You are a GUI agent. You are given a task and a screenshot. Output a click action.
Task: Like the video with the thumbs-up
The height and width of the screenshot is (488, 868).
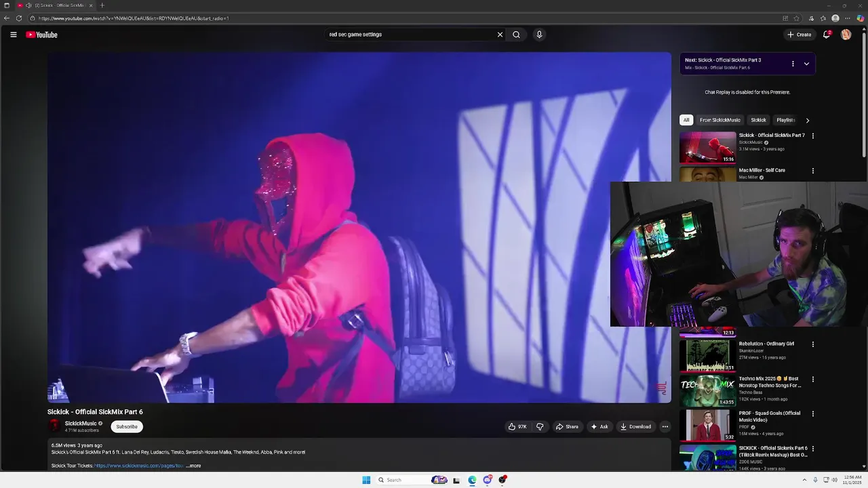click(517, 426)
